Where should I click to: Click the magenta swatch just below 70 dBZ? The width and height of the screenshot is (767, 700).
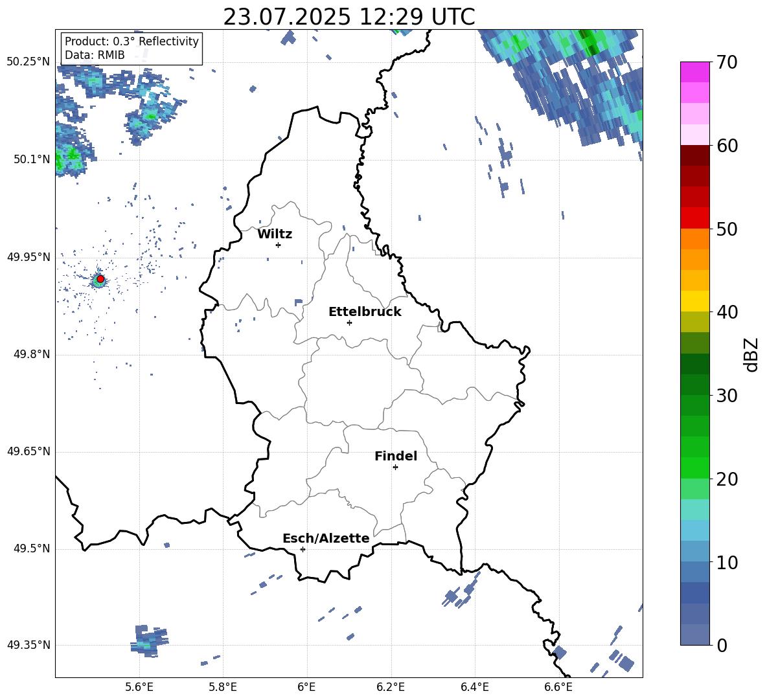point(694,73)
